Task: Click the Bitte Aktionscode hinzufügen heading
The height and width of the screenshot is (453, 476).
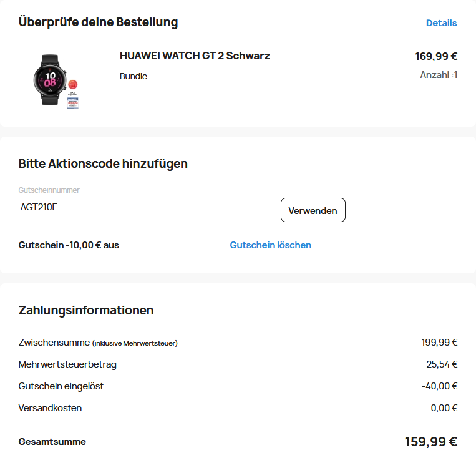Action: coord(103,164)
